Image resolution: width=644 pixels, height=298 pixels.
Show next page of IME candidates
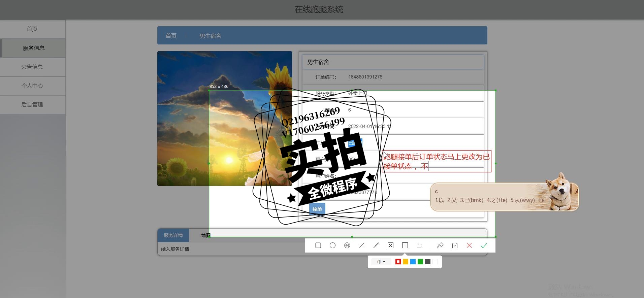click(x=543, y=200)
